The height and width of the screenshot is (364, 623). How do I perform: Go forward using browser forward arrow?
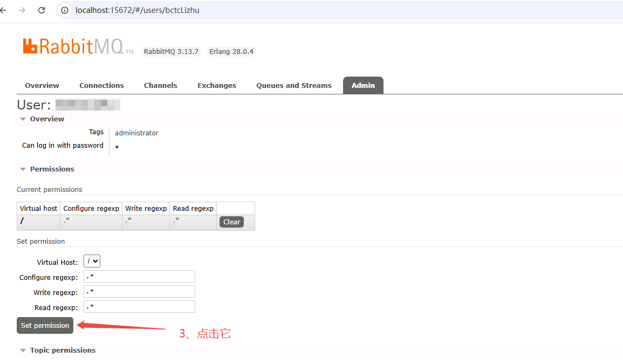coord(22,10)
